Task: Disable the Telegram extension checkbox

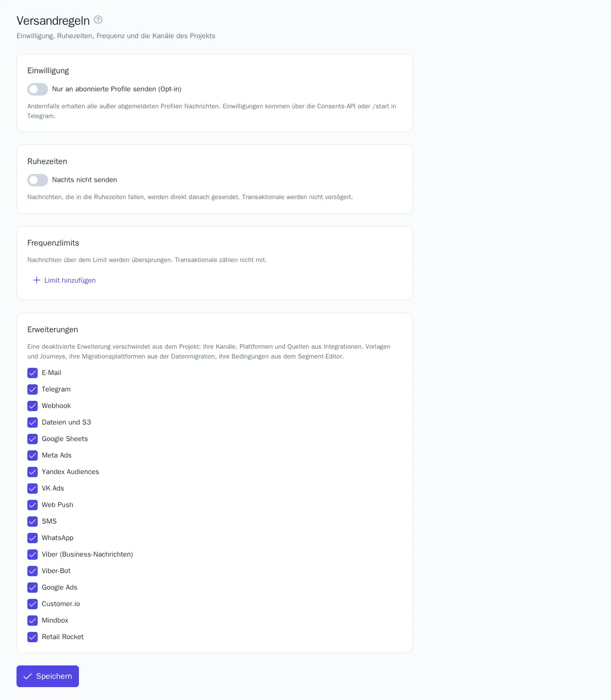Action: [x=33, y=389]
